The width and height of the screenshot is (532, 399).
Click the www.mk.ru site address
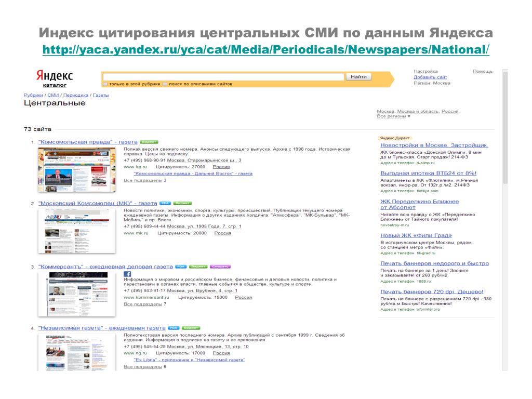click(x=136, y=233)
